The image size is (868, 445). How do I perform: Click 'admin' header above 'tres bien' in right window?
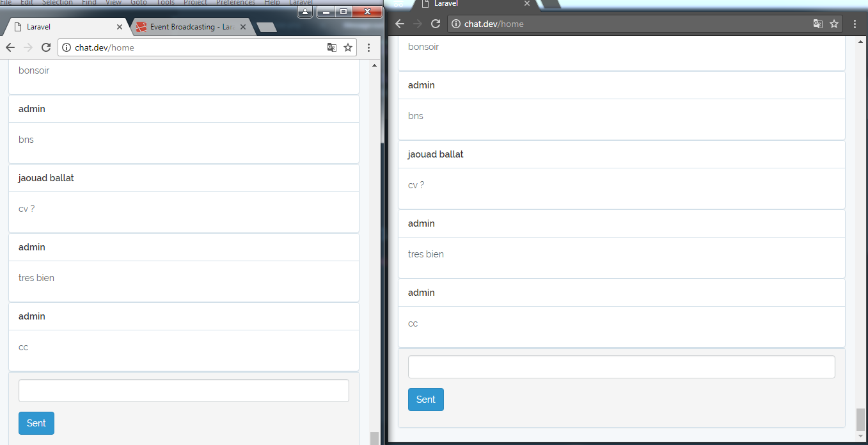tap(422, 223)
